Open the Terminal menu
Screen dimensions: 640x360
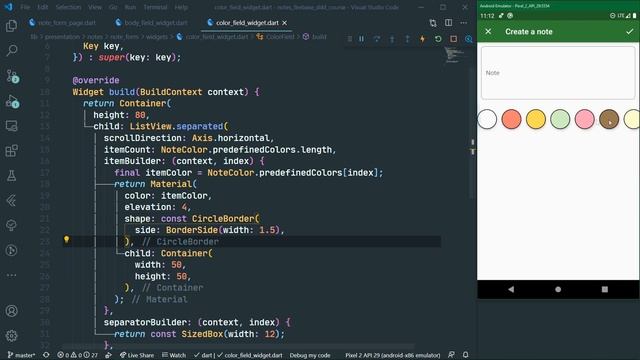point(156,7)
